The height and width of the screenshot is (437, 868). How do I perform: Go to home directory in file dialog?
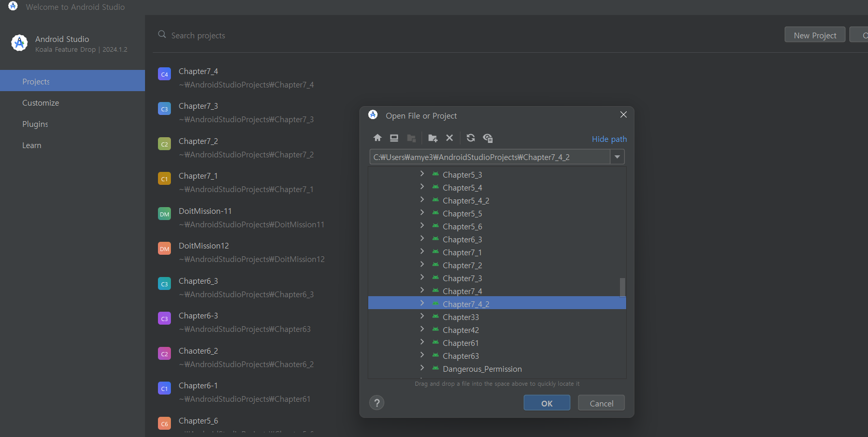[378, 138]
